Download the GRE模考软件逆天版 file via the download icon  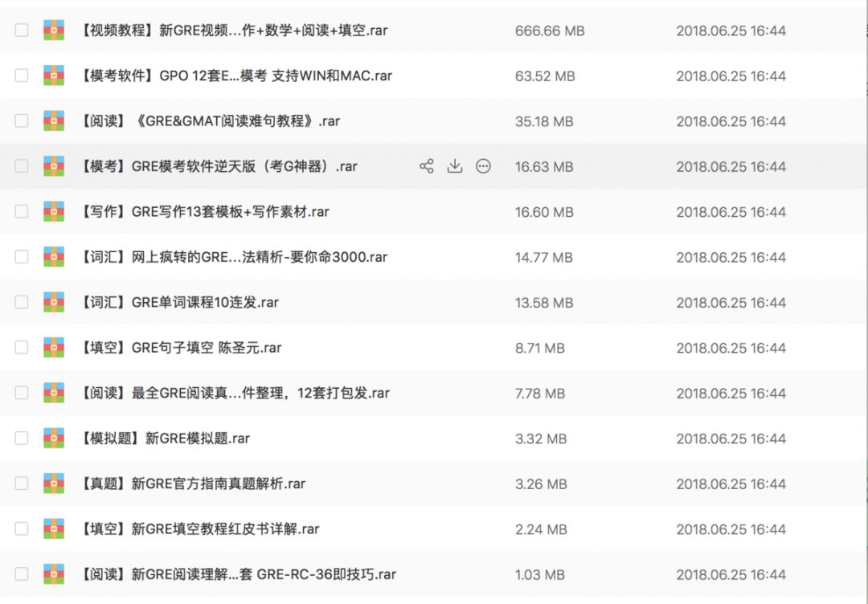455,166
